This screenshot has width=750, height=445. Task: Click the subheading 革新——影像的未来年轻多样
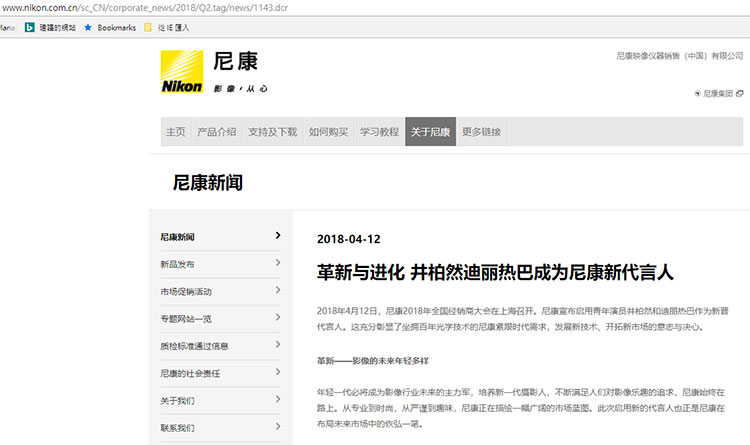[373, 361]
